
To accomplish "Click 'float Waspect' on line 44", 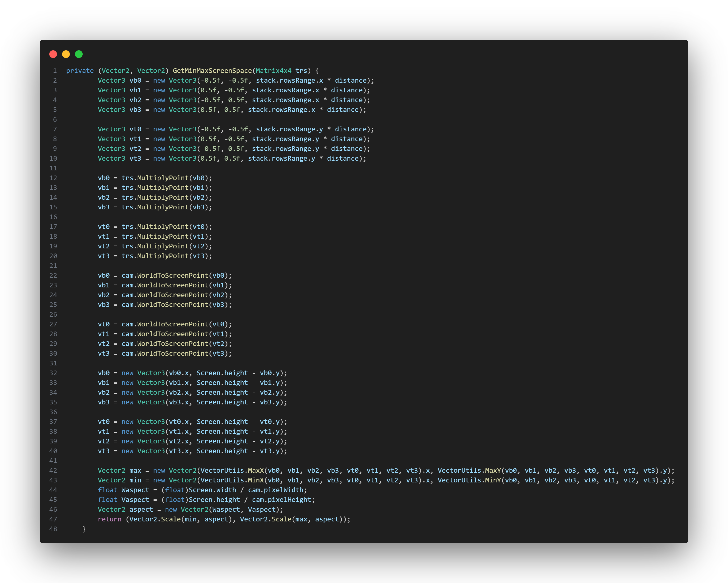I will pos(123,490).
